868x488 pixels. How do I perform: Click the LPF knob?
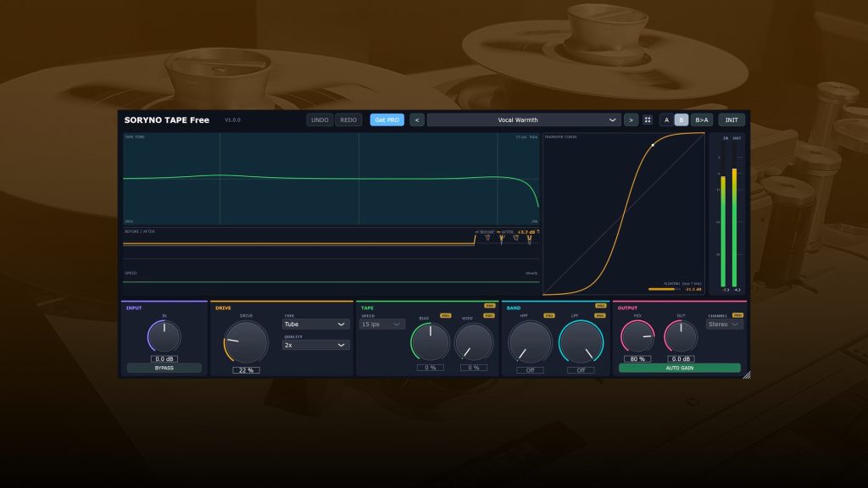click(x=581, y=342)
